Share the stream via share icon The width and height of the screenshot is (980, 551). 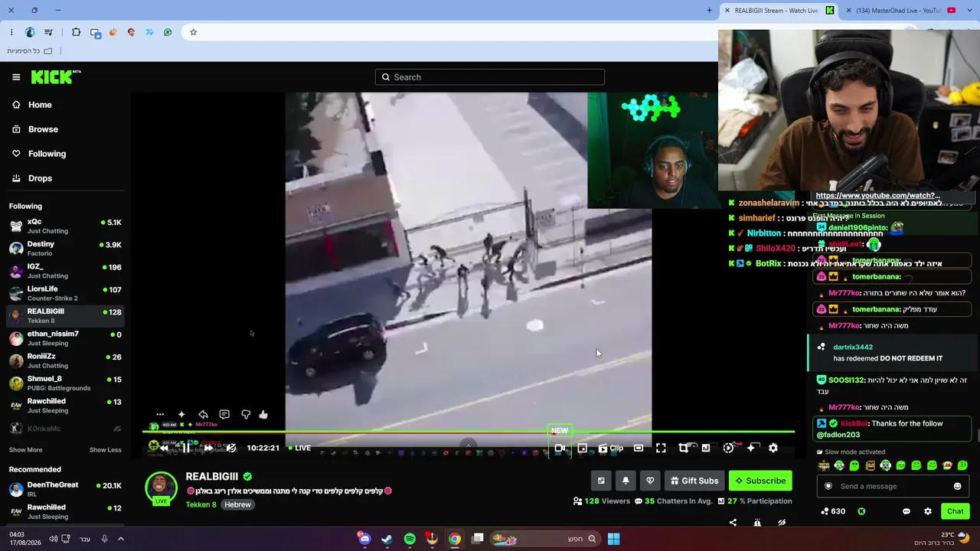point(733,523)
